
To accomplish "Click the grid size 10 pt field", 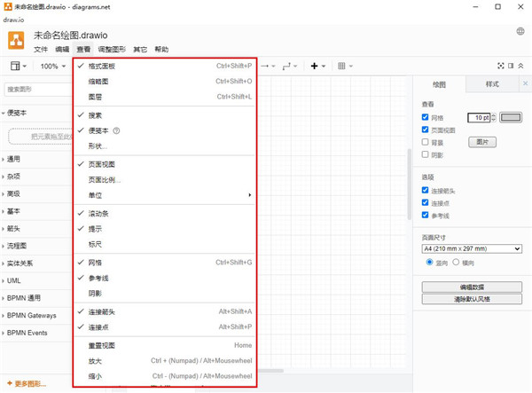I will click(479, 117).
